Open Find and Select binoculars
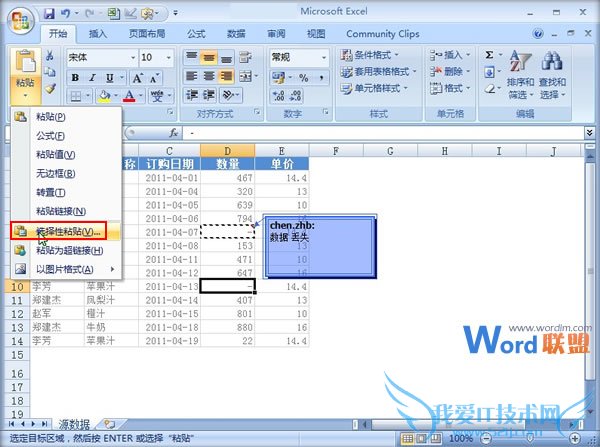 coord(552,75)
